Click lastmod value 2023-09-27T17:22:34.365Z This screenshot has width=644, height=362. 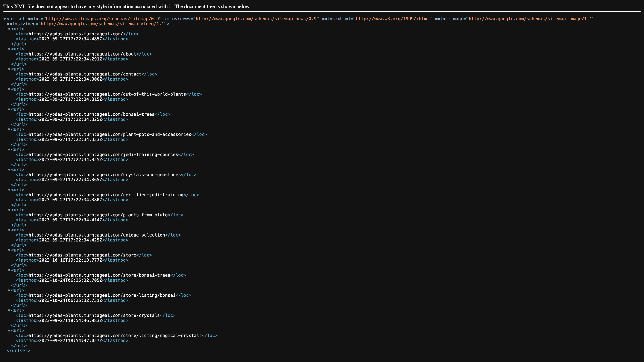[70, 180]
